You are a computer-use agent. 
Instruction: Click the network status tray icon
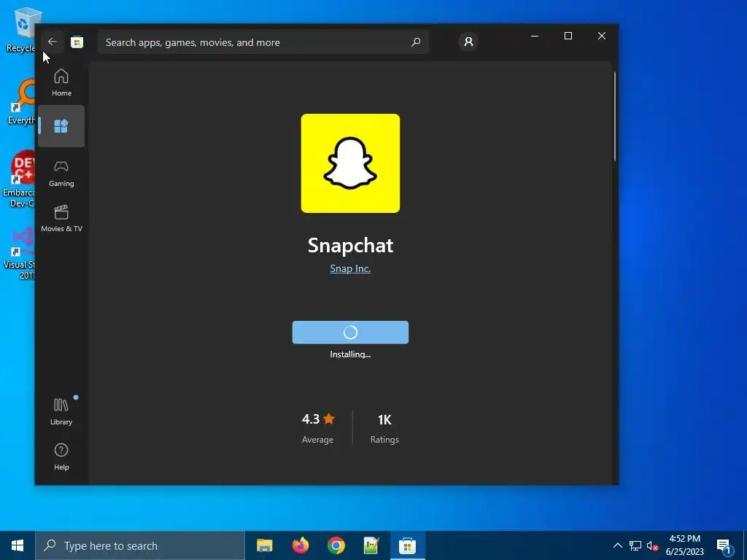(635, 545)
